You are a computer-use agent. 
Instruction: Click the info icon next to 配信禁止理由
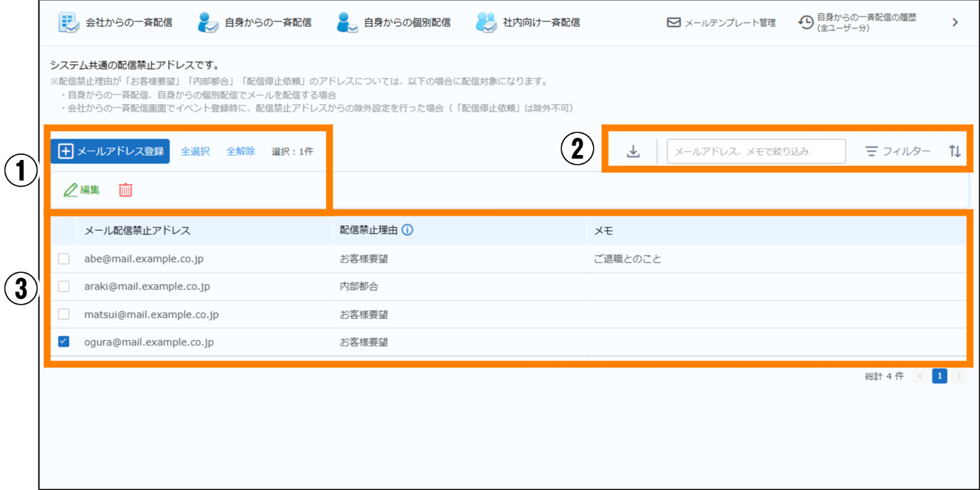coord(407,231)
